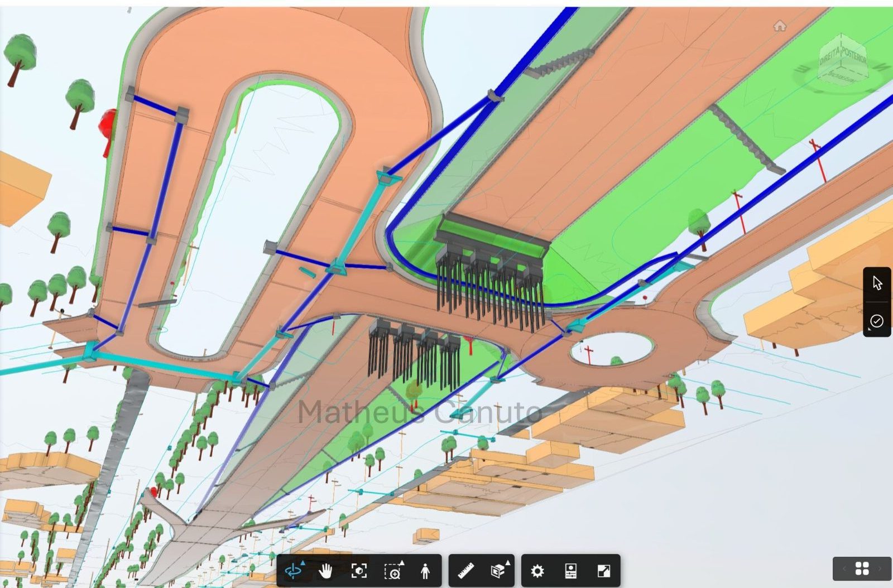This screenshot has width=893, height=588.
Task: Open viewer Settings gear
Action: click(537, 571)
